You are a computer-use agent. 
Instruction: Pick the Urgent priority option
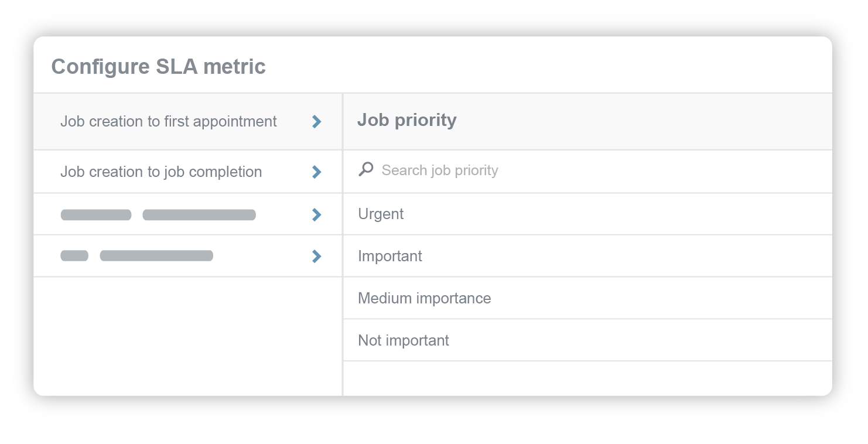[381, 214]
